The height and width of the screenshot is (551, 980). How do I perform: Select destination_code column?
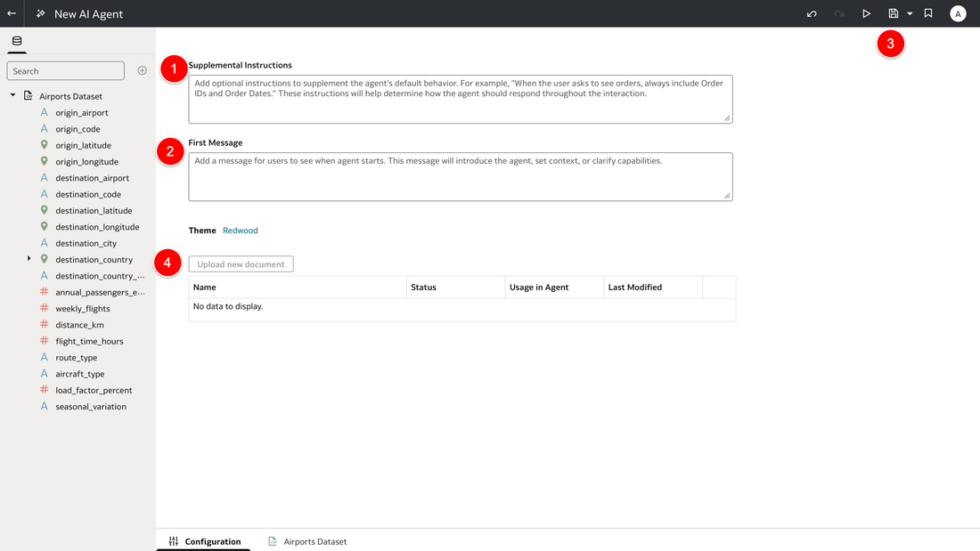click(x=88, y=194)
